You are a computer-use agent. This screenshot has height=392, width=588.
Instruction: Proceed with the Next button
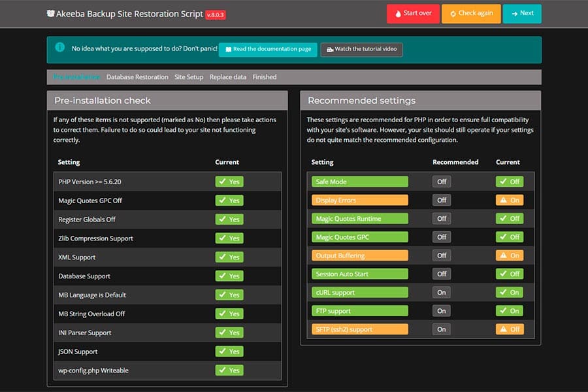pyautogui.click(x=522, y=14)
